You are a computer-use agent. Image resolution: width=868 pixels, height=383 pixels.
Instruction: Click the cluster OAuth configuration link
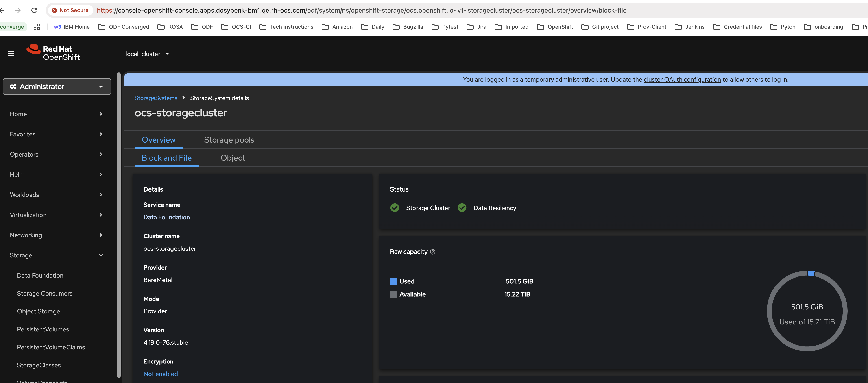(682, 80)
